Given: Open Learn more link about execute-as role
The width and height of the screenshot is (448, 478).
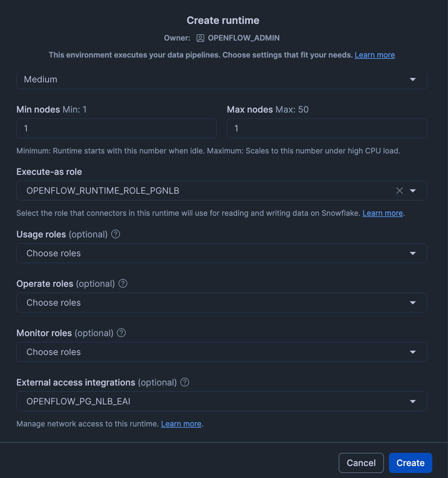Looking at the screenshot, I should [x=383, y=213].
